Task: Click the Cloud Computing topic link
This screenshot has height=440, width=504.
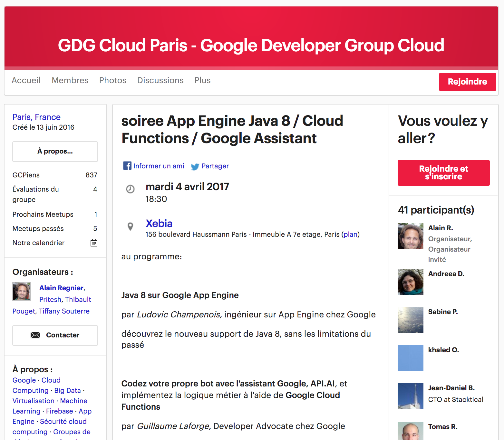Action: coord(36,385)
